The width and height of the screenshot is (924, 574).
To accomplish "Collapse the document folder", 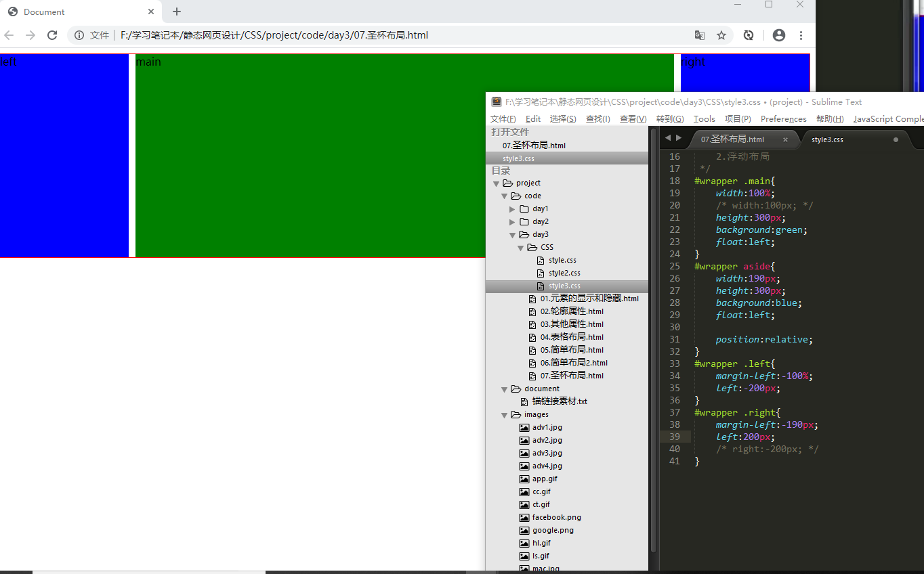I will [504, 389].
